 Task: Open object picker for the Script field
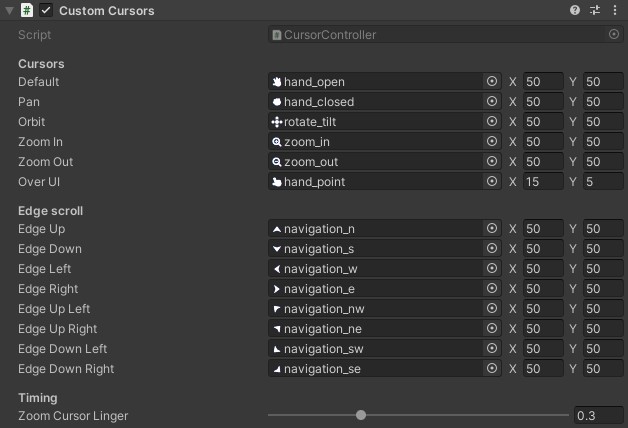[614, 34]
